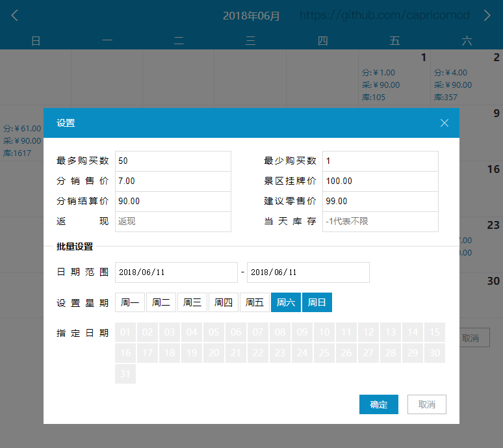Deselect 周六 weekday button
The image size is (503, 448).
[286, 302]
